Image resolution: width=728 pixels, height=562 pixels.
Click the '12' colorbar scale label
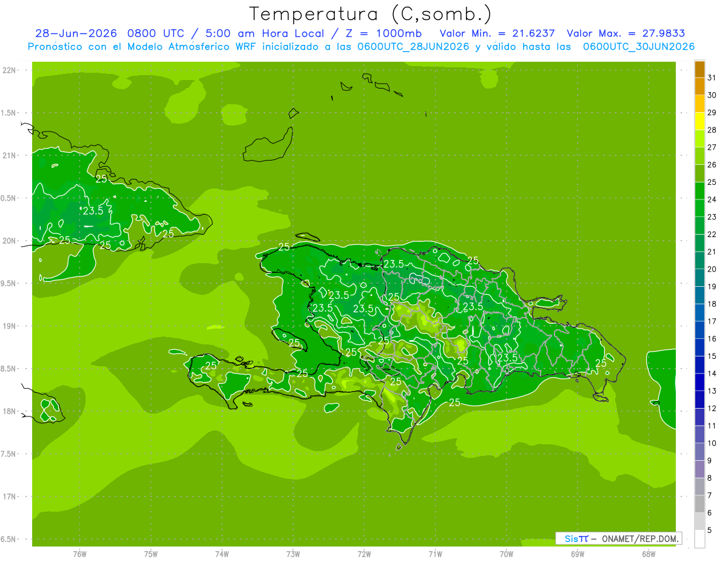tap(712, 408)
